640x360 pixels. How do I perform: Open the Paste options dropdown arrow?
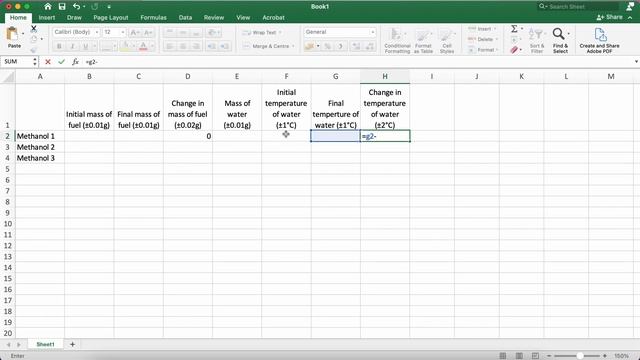click(23, 33)
